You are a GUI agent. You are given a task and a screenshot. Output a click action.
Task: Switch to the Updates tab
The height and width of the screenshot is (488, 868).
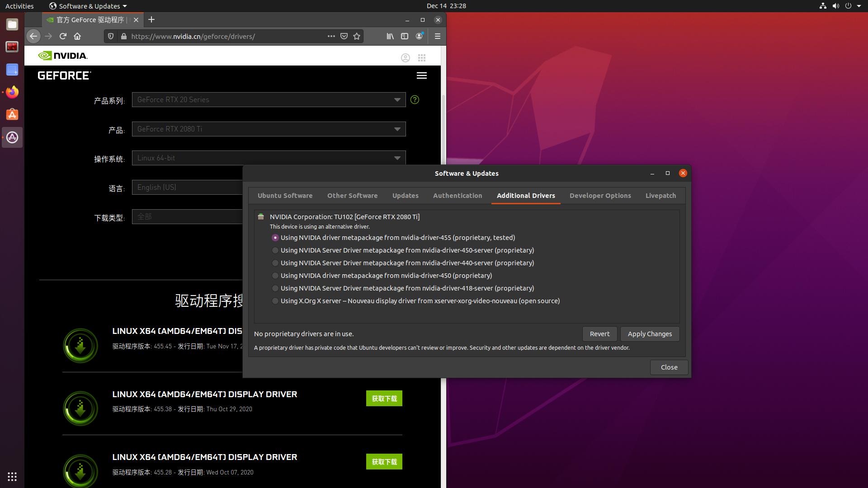pos(405,196)
